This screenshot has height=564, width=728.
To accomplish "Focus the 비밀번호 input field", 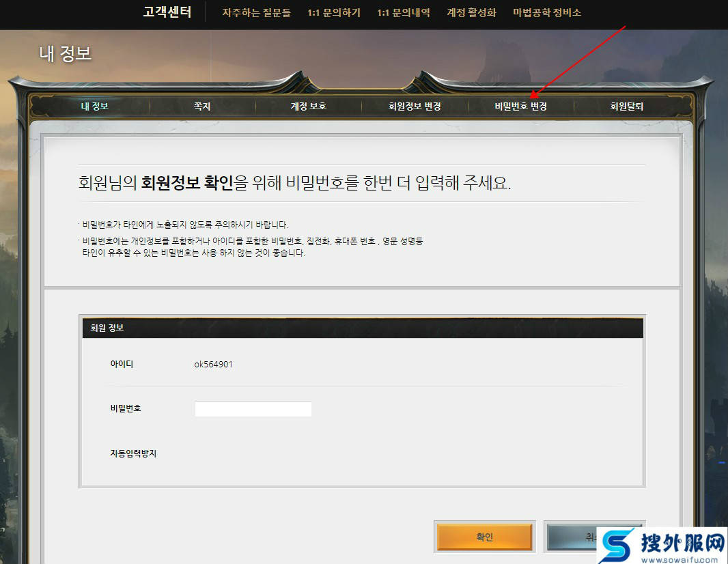I will [x=253, y=409].
